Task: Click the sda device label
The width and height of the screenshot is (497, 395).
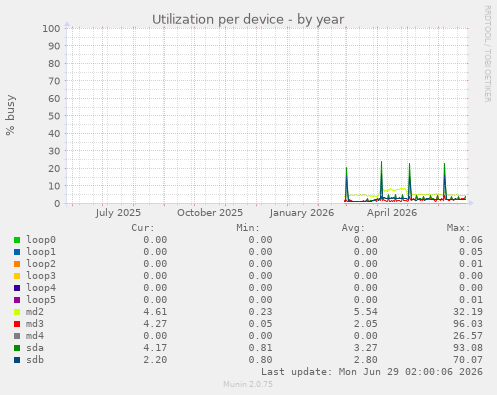Action: pos(35,348)
